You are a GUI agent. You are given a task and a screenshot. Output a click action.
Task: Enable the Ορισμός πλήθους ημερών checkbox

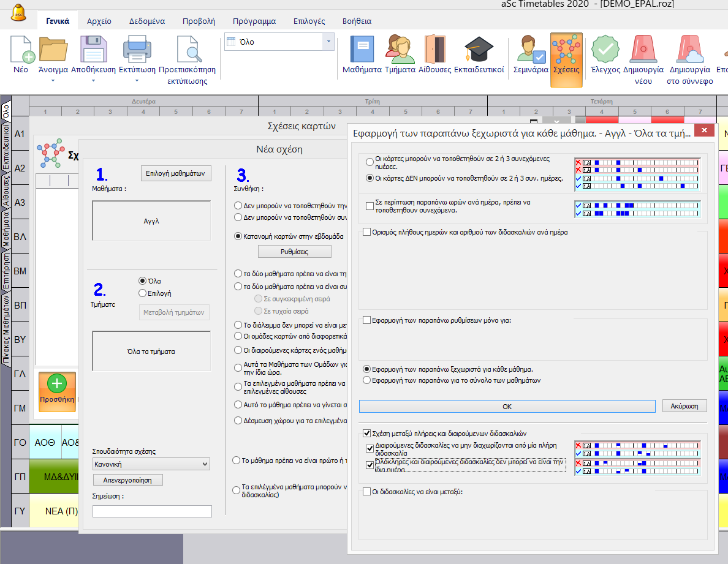367,232
